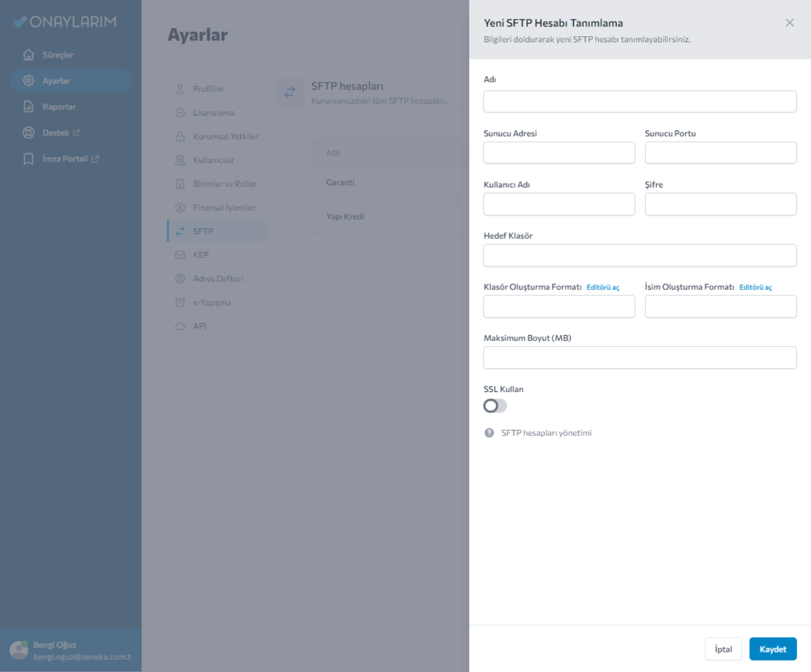811x672 pixels.
Task: Click the help question mark icon
Action: click(x=489, y=433)
